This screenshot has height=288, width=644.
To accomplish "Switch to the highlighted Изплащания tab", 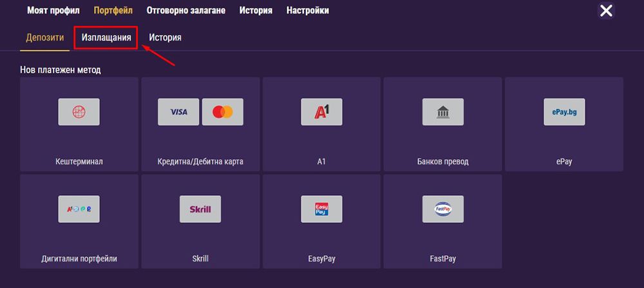I will coord(106,38).
